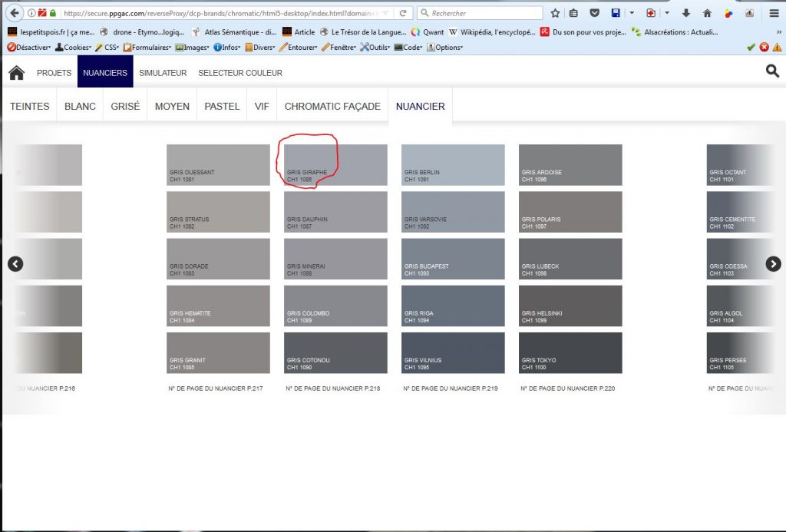Open the Firefox hamburger menu
Viewport: 786px width, 532px height.
pyautogui.click(x=774, y=13)
